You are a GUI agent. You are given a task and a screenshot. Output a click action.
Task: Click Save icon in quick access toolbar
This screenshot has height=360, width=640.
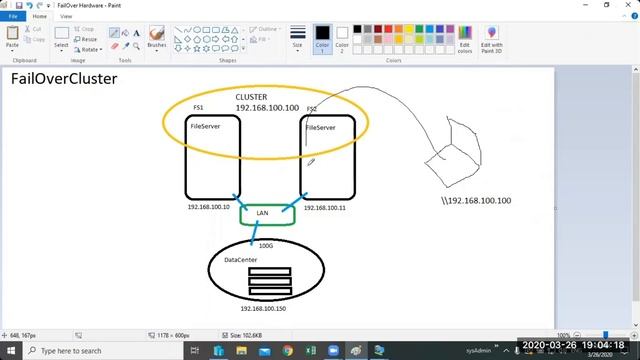coord(19,5)
